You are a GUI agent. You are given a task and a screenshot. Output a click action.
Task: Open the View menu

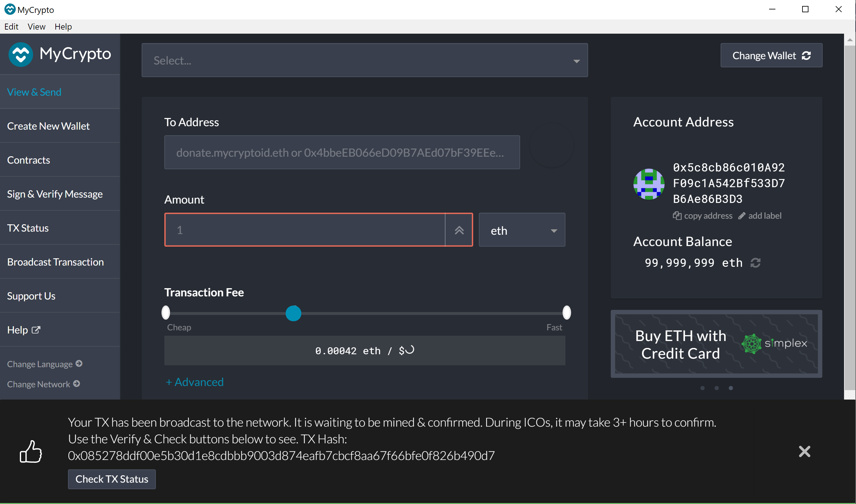[36, 26]
